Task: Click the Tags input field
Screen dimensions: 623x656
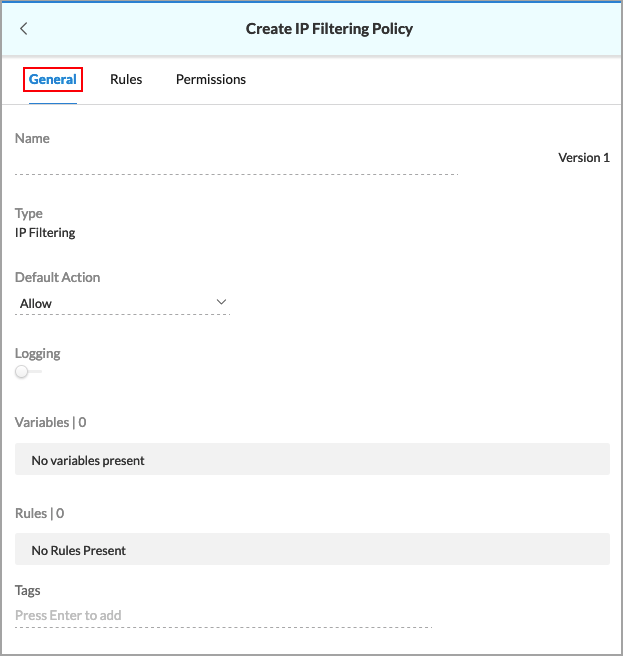Action: pyautogui.click(x=223, y=615)
